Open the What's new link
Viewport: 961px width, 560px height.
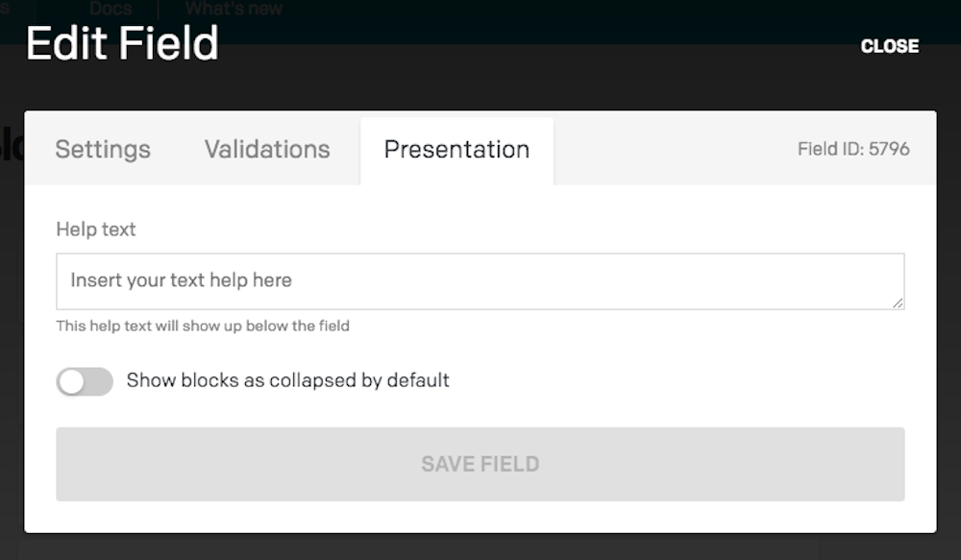click(234, 9)
